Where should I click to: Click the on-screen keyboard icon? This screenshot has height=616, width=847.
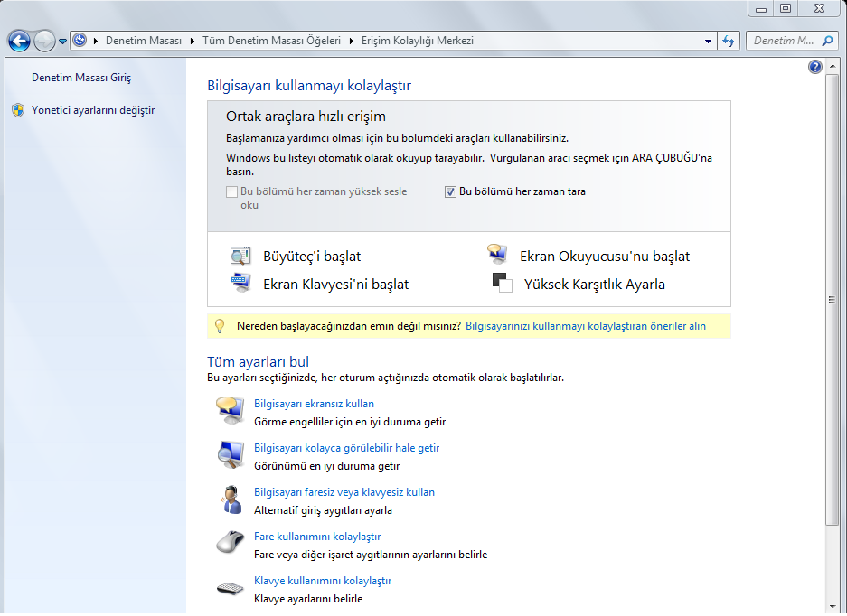point(240,283)
